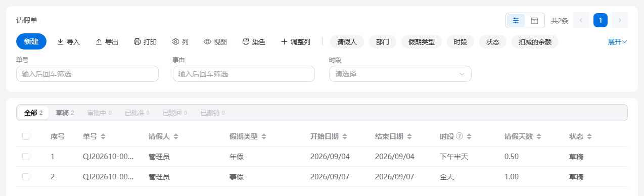Image resolution: width=644 pixels, height=196 pixels.
Task: Click the 1.00 leave days cell
Action: point(512,177)
